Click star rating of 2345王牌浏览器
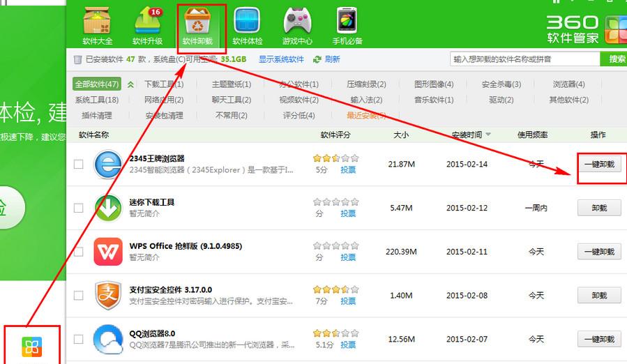This screenshot has height=364, width=627. point(336,158)
